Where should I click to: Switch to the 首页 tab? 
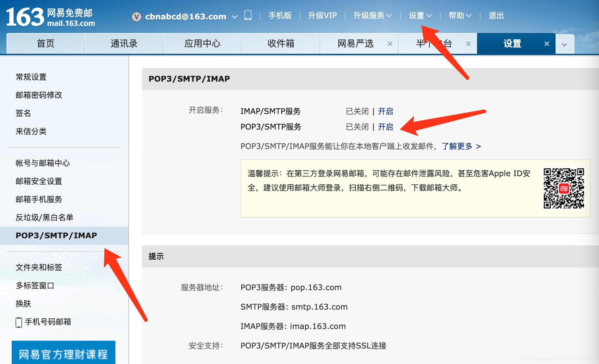(46, 43)
